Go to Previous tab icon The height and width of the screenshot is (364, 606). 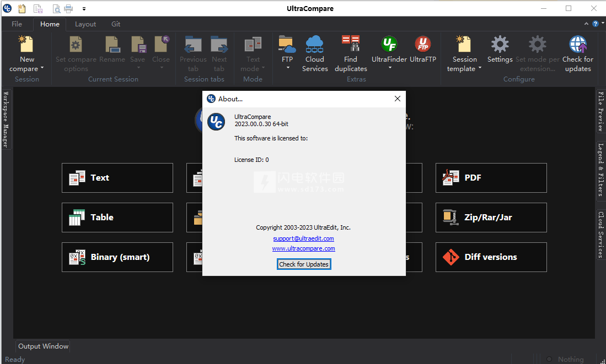(x=193, y=44)
